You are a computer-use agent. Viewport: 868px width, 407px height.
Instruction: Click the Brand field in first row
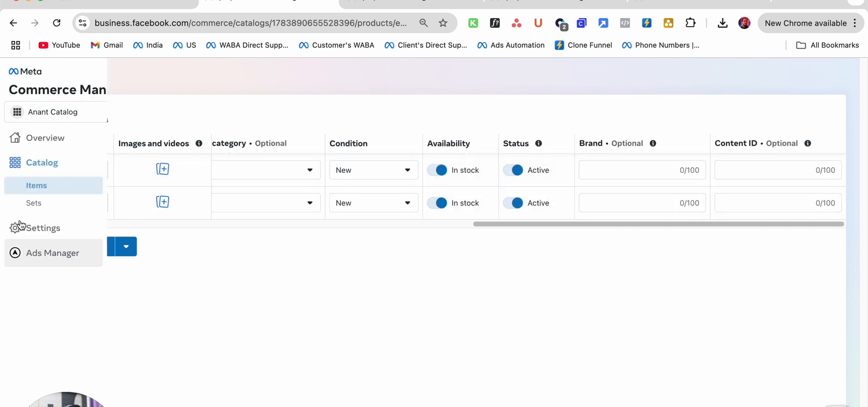pos(642,170)
